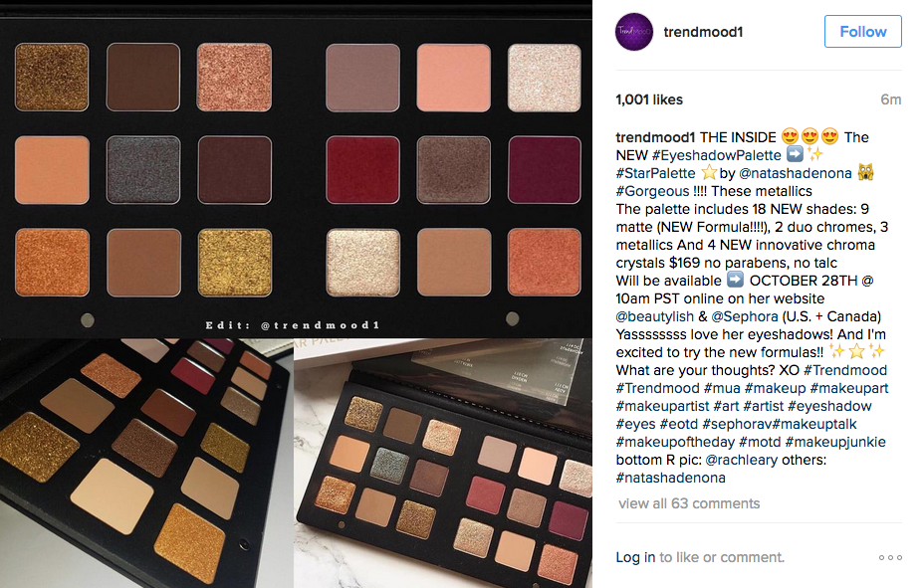Visit the @beautylish profile mention
924x588 pixels.
point(655,316)
